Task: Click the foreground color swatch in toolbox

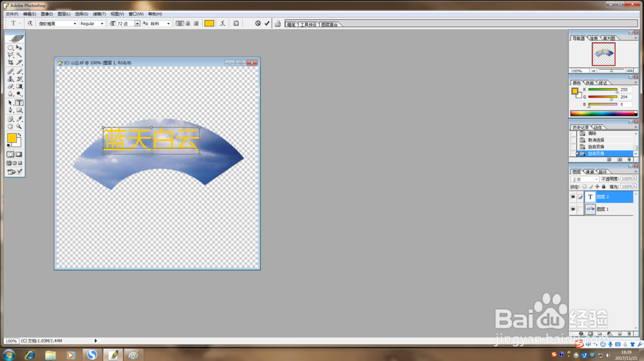Action: [12, 138]
